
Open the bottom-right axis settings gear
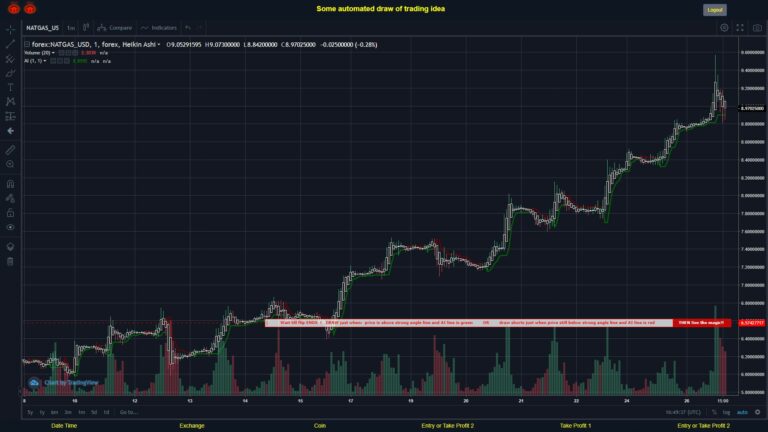[x=757, y=412]
